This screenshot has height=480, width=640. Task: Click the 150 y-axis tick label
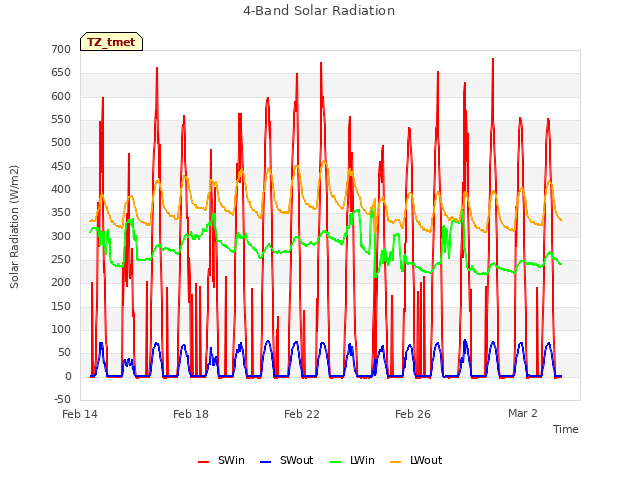(61, 307)
